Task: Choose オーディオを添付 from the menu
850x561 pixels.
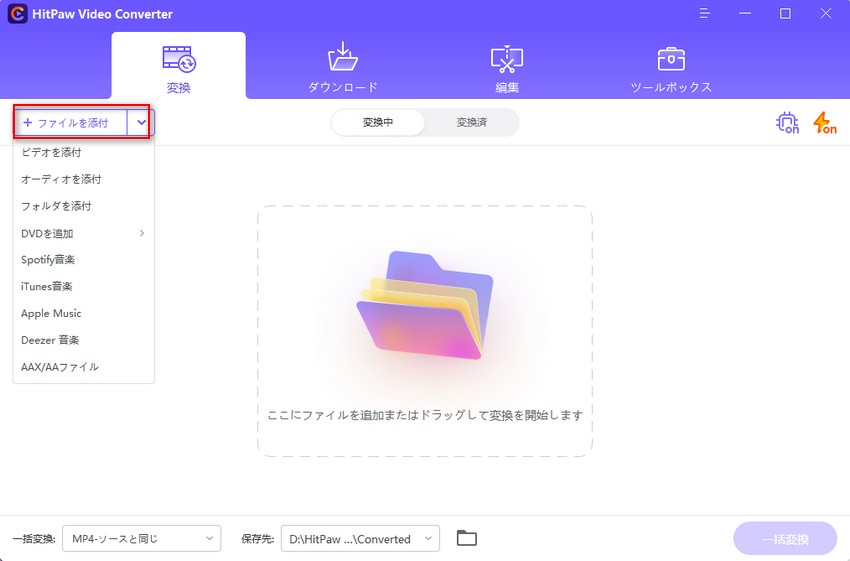Action: (x=84, y=179)
